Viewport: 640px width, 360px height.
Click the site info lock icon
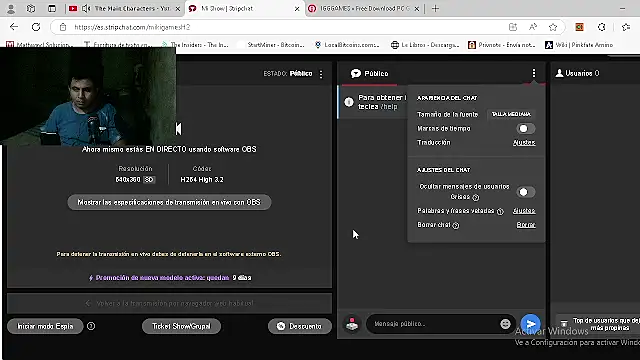(63, 27)
